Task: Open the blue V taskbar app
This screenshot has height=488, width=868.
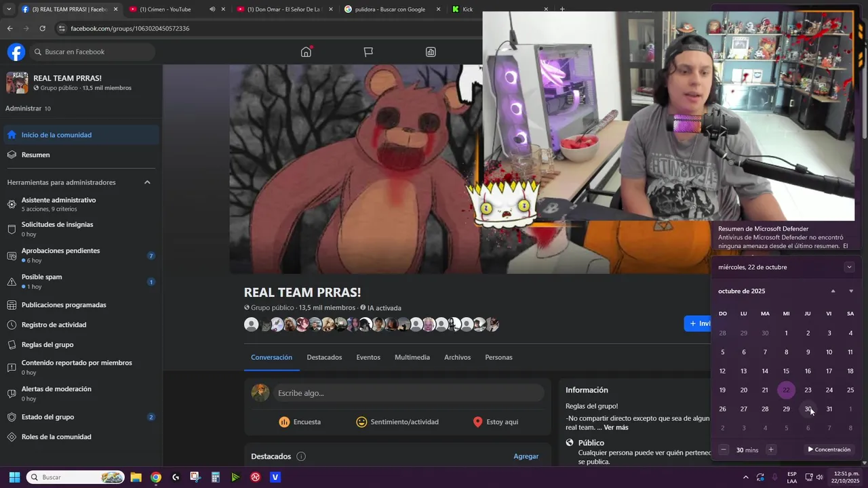Action: [275, 477]
